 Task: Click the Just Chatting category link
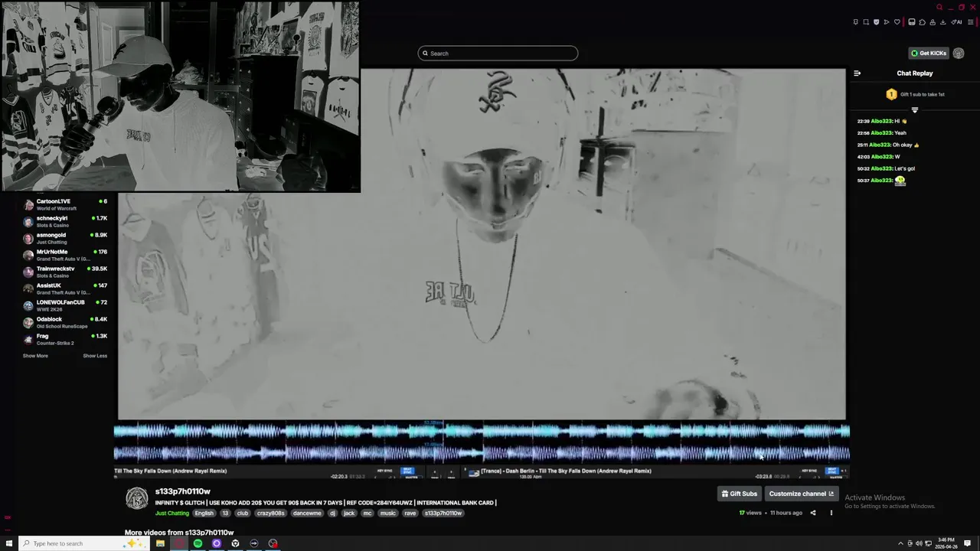172,513
